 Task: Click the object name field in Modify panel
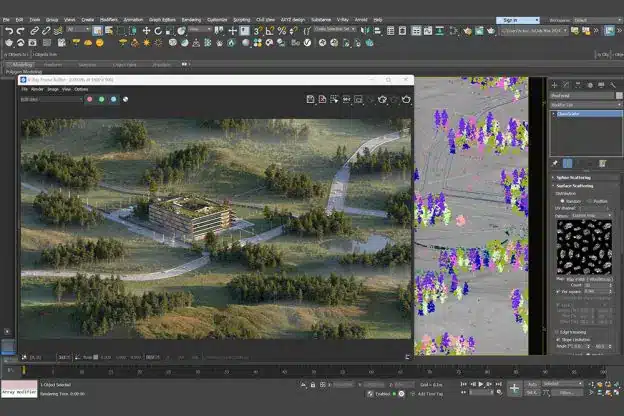click(582, 96)
